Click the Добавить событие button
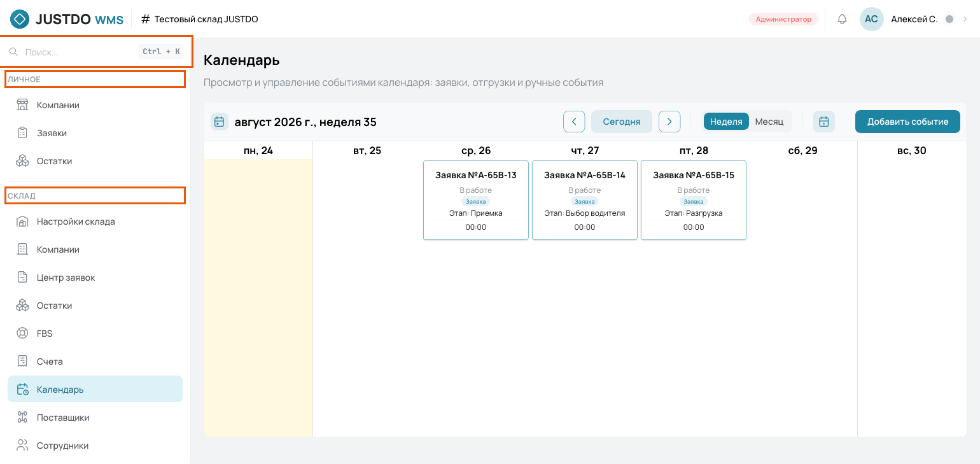 point(907,122)
